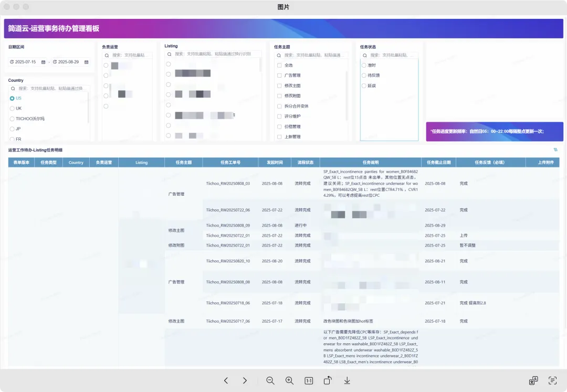Download the image using the download icon
Viewport: 567px width, 392px height.
347,380
